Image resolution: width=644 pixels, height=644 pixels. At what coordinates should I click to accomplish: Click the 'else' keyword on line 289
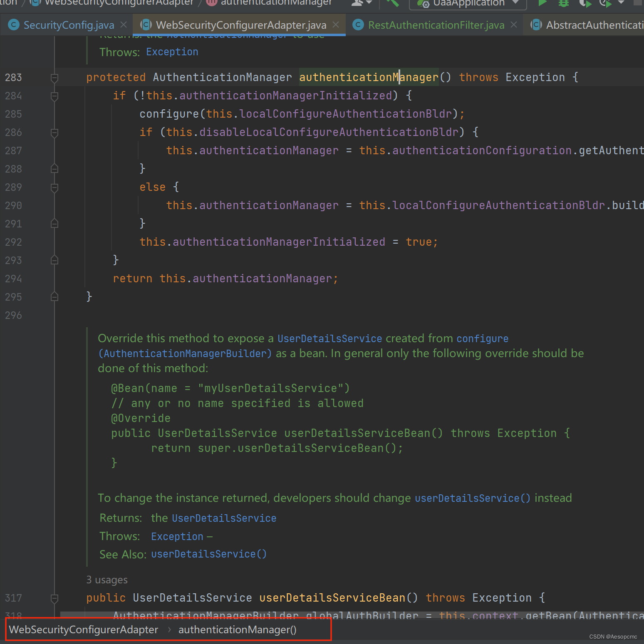[153, 187]
